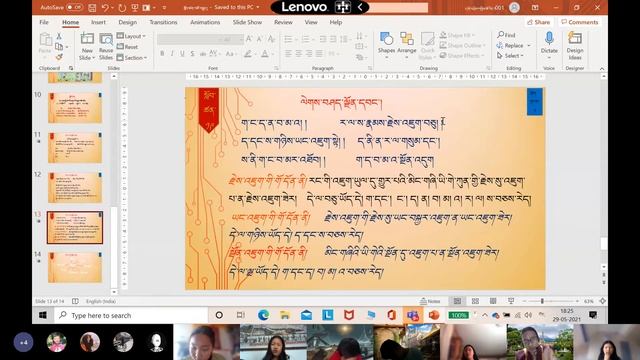
Task: Switch to the Insert tab
Action: [x=98, y=22]
